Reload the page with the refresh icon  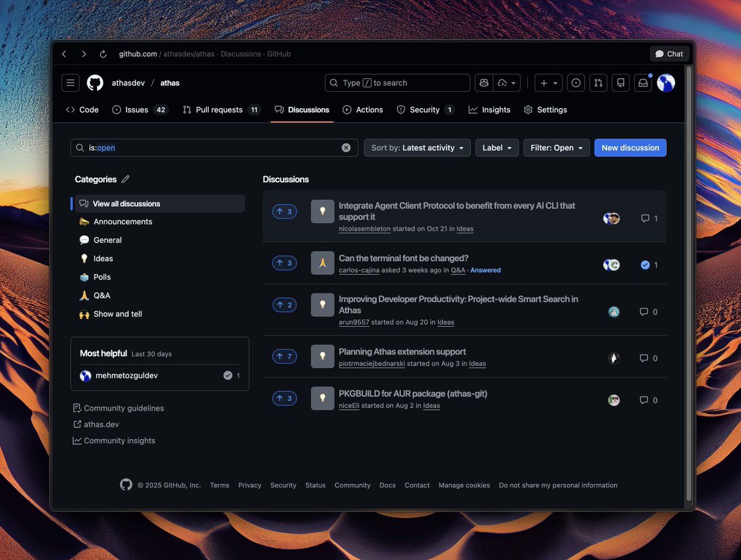click(x=103, y=54)
